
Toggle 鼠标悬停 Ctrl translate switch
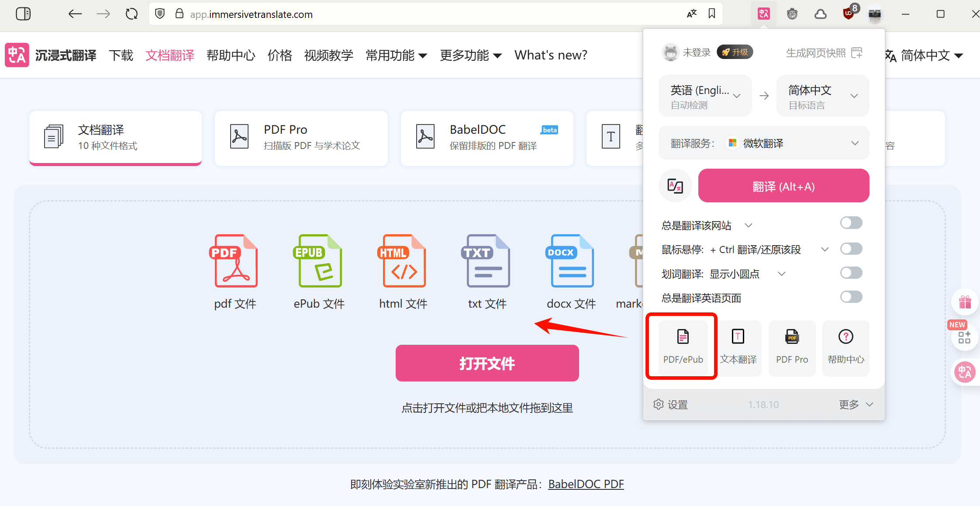click(851, 249)
